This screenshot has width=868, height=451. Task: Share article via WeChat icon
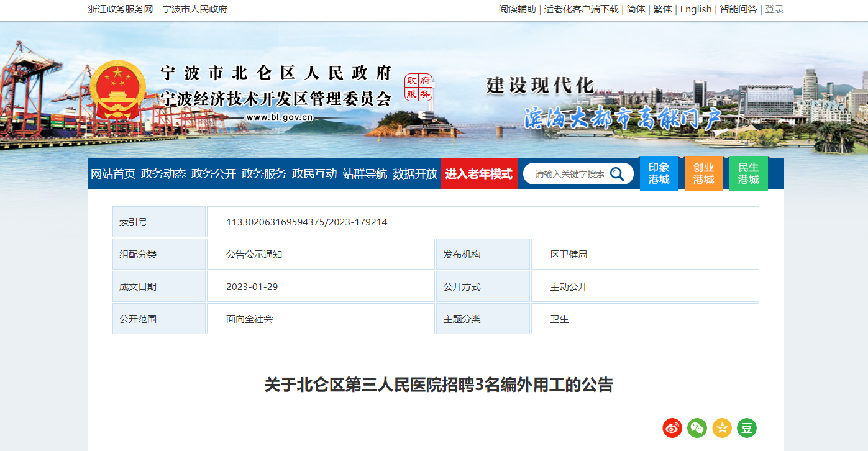pyautogui.click(x=697, y=428)
